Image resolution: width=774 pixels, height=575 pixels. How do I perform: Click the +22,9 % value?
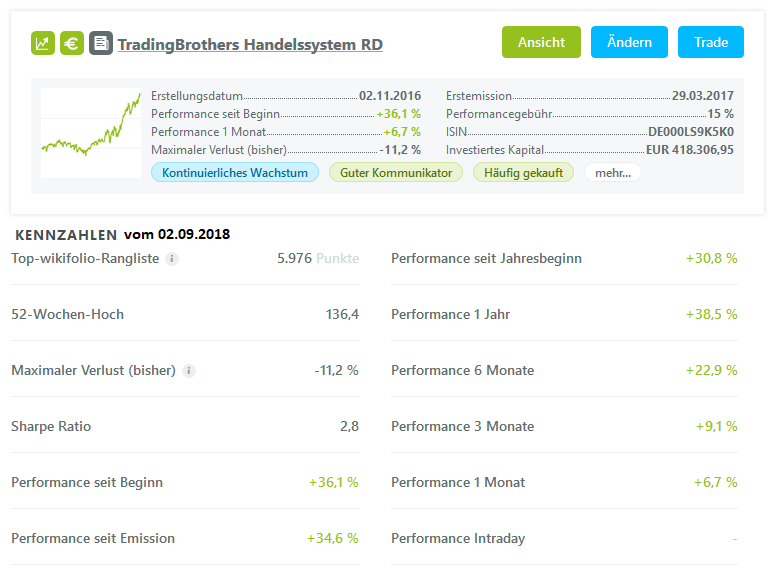coord(712,371)
